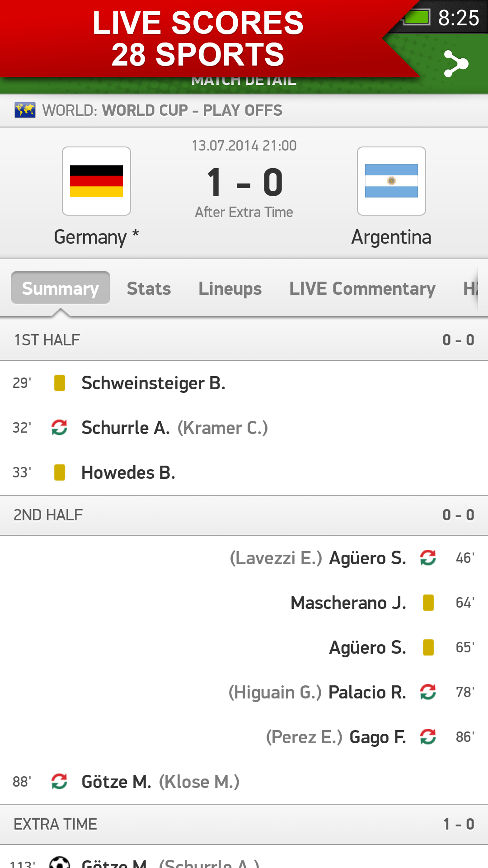
Task: Tap the Live Scores 28 Sports banner
Action: (x=198, y=39)
